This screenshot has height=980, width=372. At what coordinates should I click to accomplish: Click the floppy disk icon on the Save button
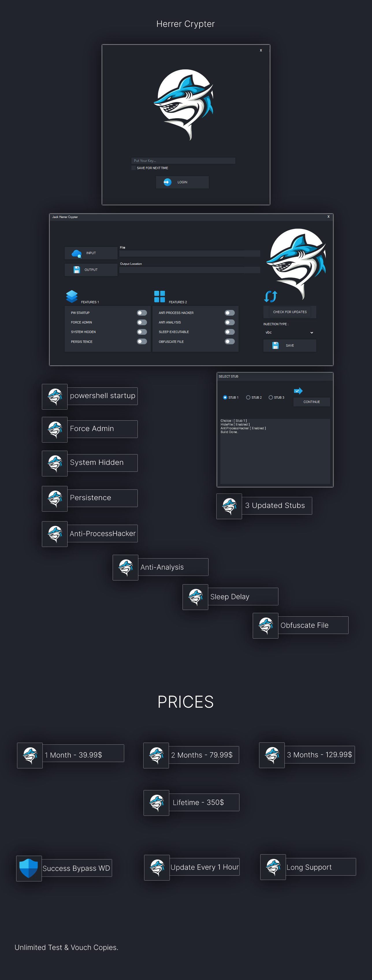[x=276, y=345]
